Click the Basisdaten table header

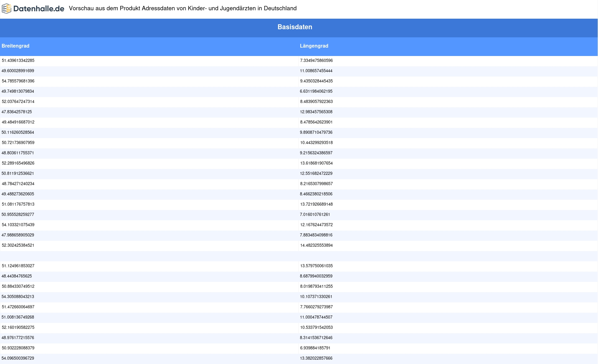295,27
